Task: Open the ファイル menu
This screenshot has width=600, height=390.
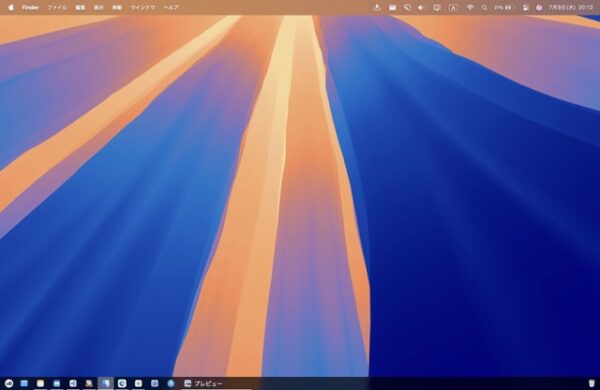Action: point(57,7)
